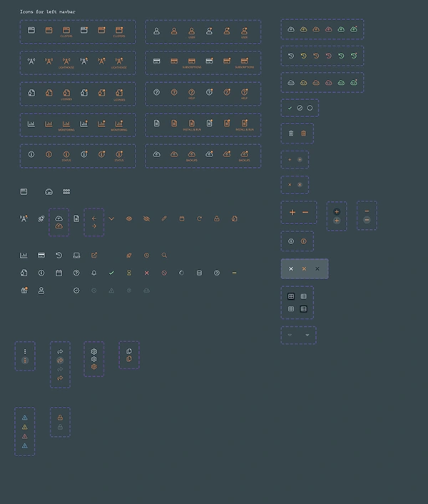
Task: Toggle the orange eye visibility icon
Action: [128, 218]
